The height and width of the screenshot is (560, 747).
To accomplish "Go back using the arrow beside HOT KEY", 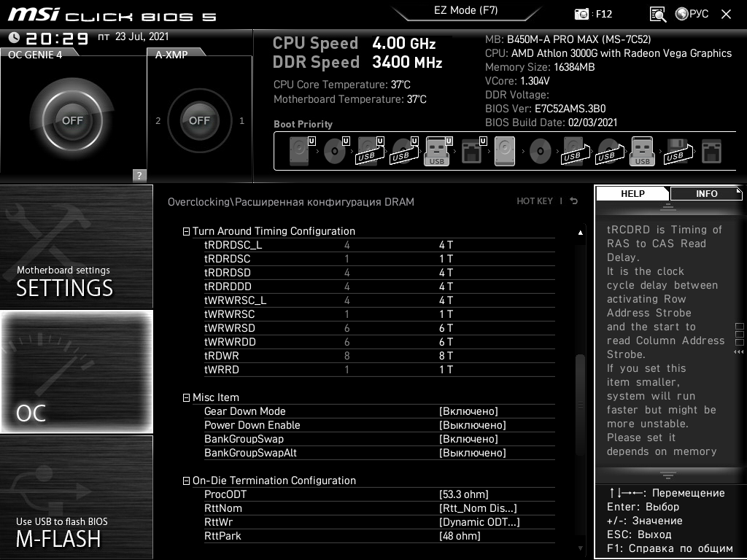I will click(574, 201).
